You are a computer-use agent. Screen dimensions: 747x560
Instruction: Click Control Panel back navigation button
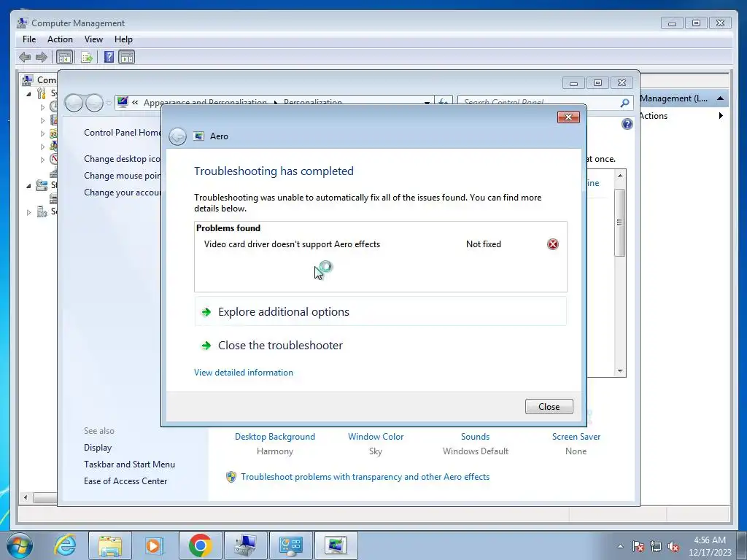coord(74,102)
